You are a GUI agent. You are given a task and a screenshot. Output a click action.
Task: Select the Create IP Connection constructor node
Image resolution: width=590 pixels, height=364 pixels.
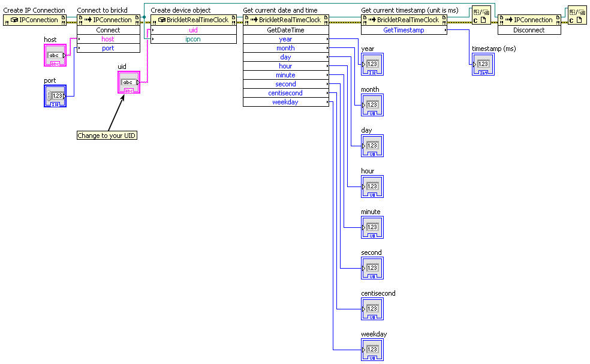[34, 20]
